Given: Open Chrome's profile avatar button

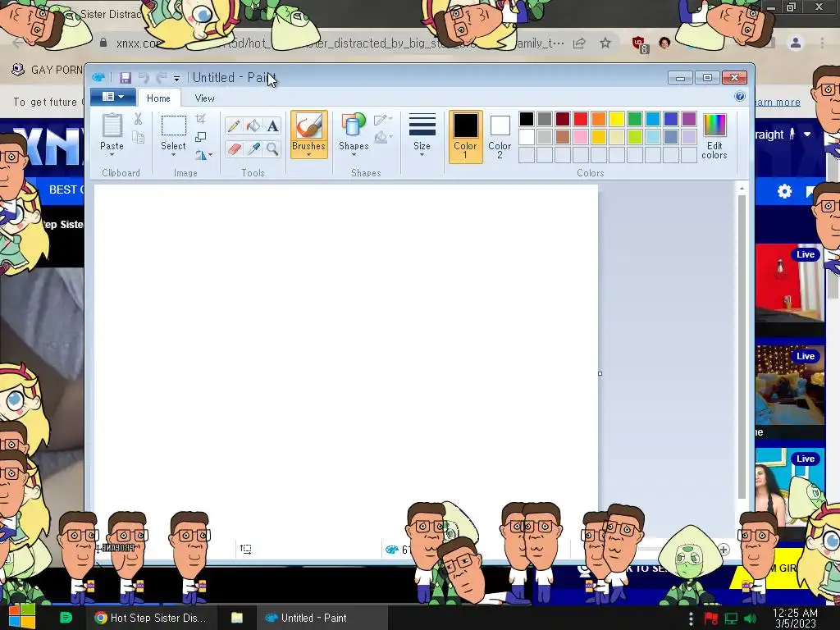Looking at the screenshot, I should 796,43.
